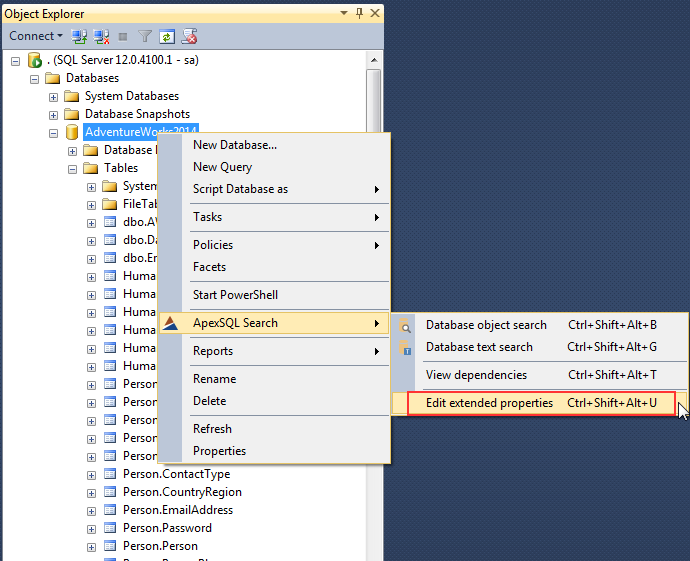Click the ApexSQL Search logo icon
Image resolution: width=690 pixels, height=561 pixels.
click(170, 323)
